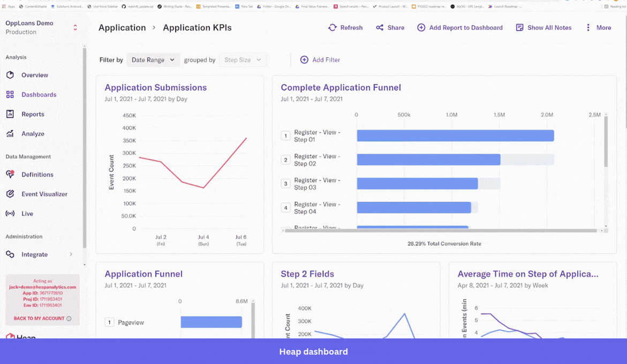The height and width of the screenshot is (364, 627).
Task: Open the Step Size grouping dropdown
Action: [243, 60]
